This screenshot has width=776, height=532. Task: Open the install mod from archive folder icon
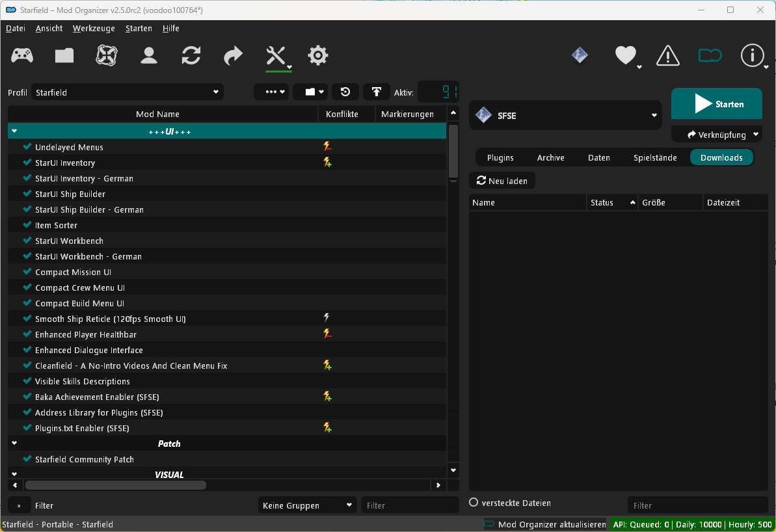(64, 55)
